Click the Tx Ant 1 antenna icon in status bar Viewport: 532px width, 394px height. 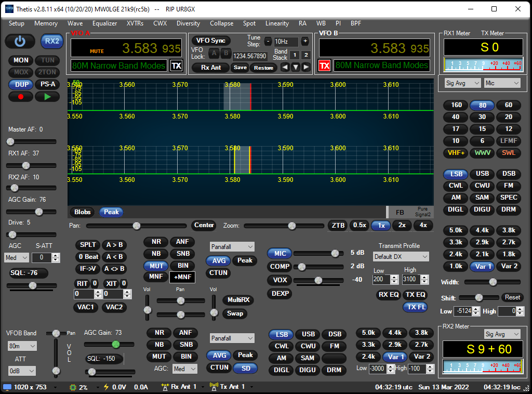[x=214, y=387]
